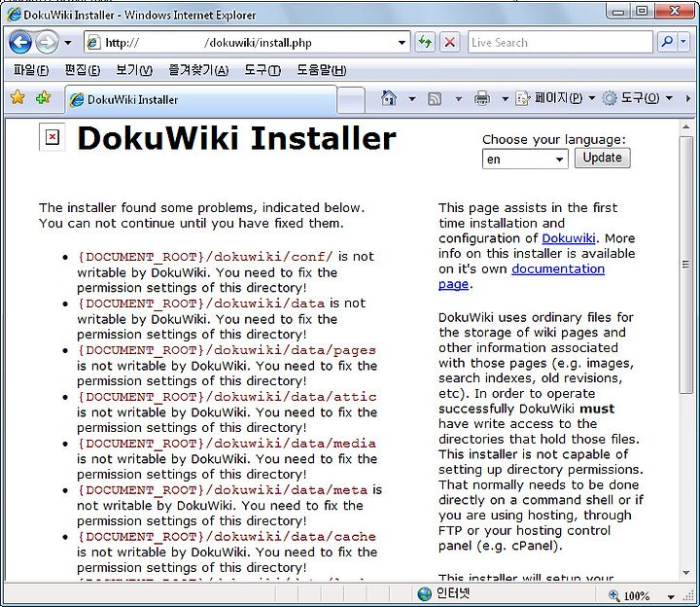Screen dimensions: 700x607
Task: Click the blank New Tab button
Action: click(x=351, y=99)
